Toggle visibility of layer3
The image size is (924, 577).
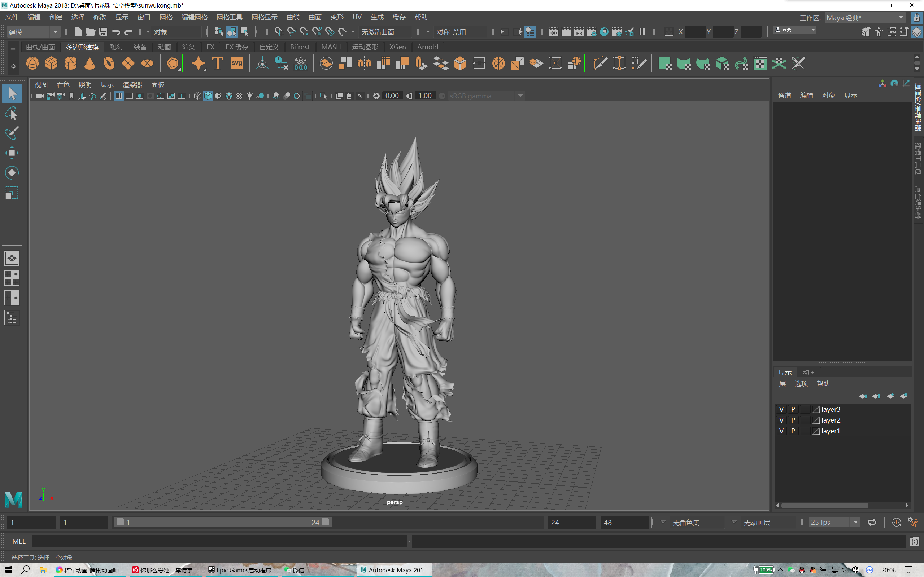click(x=781, y=409)
